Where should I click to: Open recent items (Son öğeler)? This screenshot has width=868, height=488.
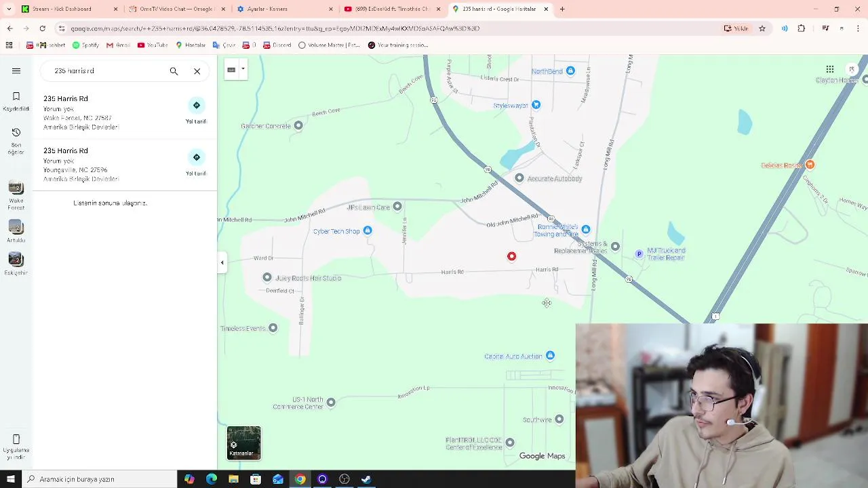click(x=16, y=141)
